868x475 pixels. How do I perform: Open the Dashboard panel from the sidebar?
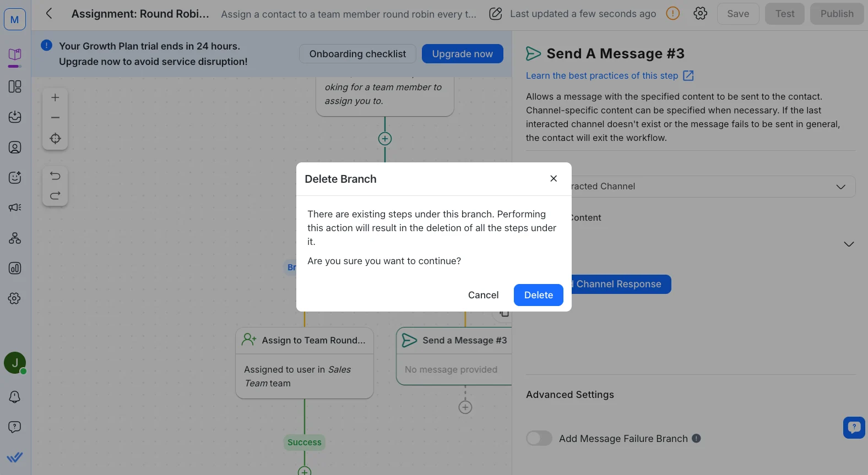(x=15, y=86)
